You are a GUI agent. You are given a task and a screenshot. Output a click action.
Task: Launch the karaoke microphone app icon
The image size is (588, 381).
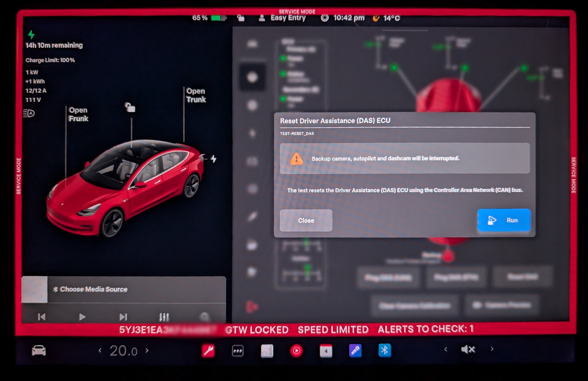(x=355, y=351)
